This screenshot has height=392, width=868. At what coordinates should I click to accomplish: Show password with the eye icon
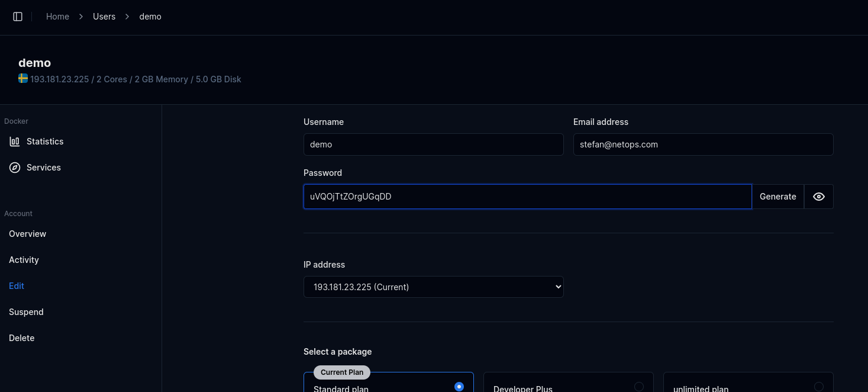point(818,197)
